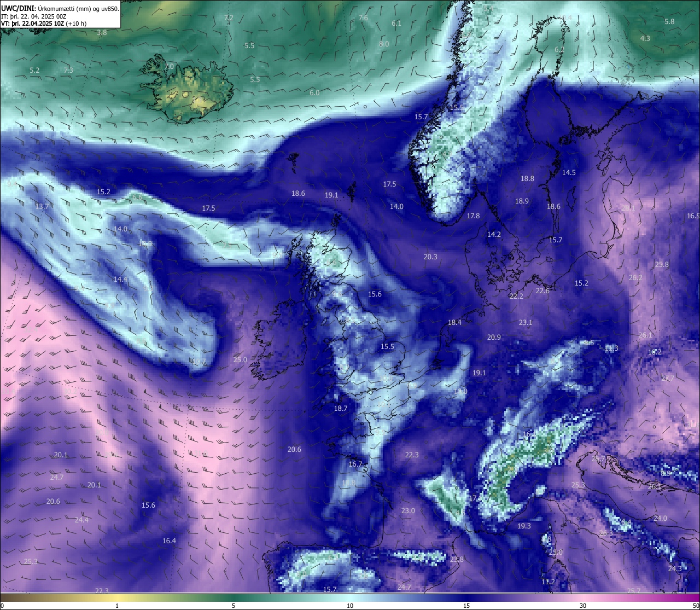Click the 7.3 value label

tap(68, 70)
